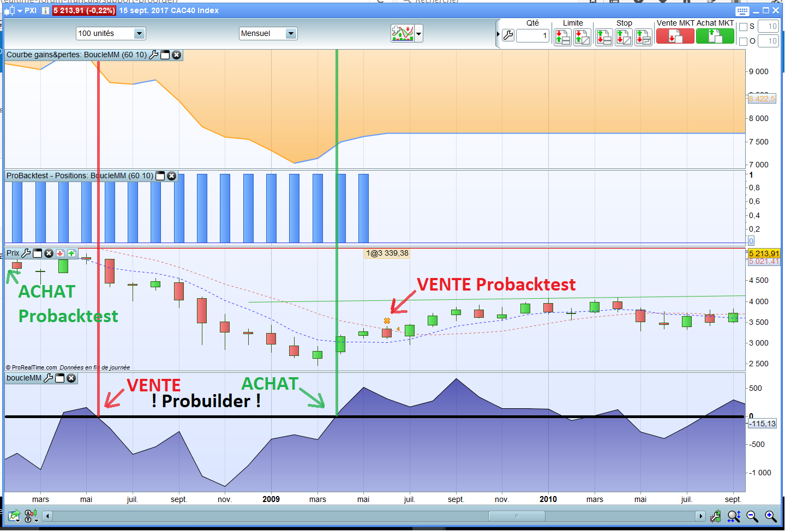Enable the S checkbox
The height and width of the screenshot is (532, 785).
[743, 27]
